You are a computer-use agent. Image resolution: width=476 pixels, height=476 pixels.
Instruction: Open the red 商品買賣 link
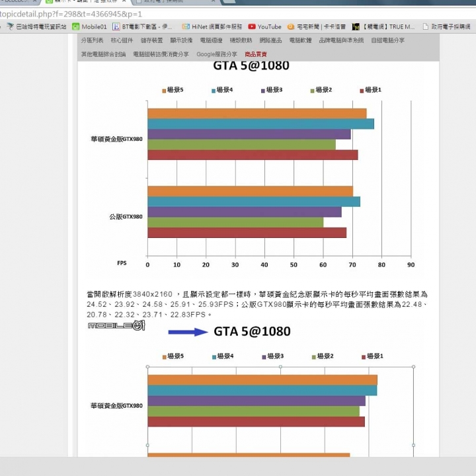[x=256, y=54]
